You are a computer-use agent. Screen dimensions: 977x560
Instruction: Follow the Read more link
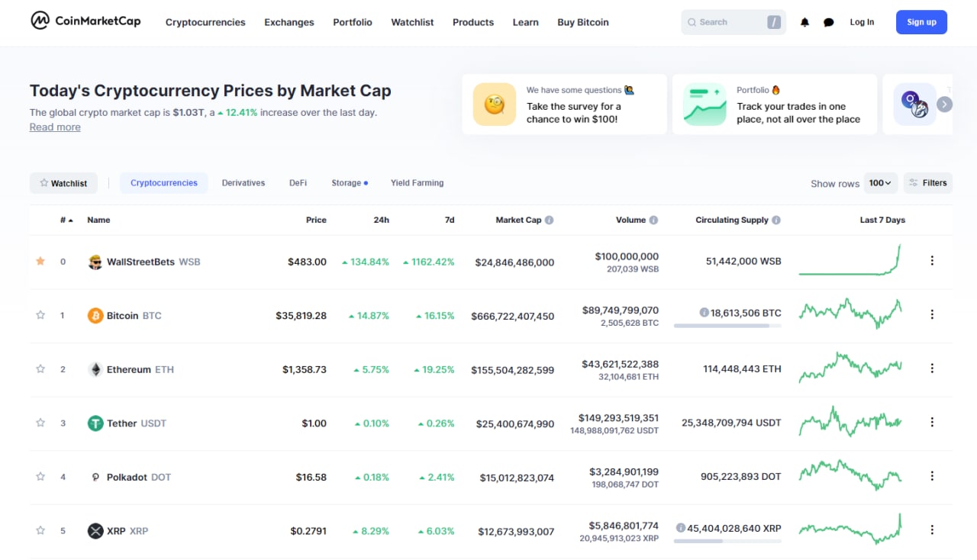[55, 127]
